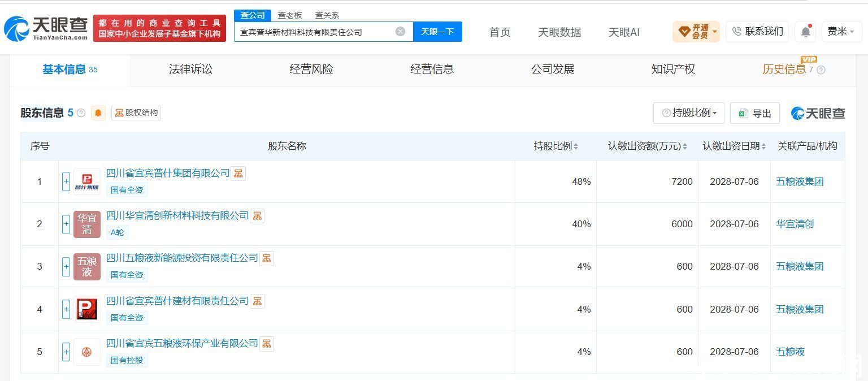
Task: Select the 公司发展 tab
Action: pyautogui.click(x=553, y=70)
